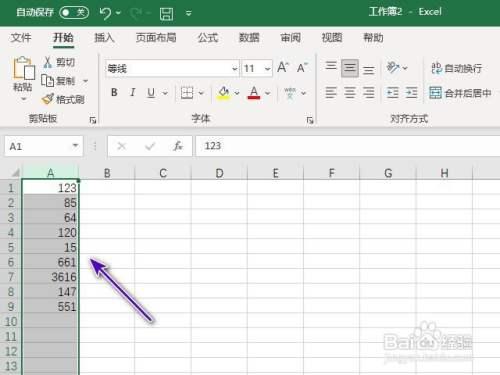Click the Increase Indent icon

pos(411,92)
